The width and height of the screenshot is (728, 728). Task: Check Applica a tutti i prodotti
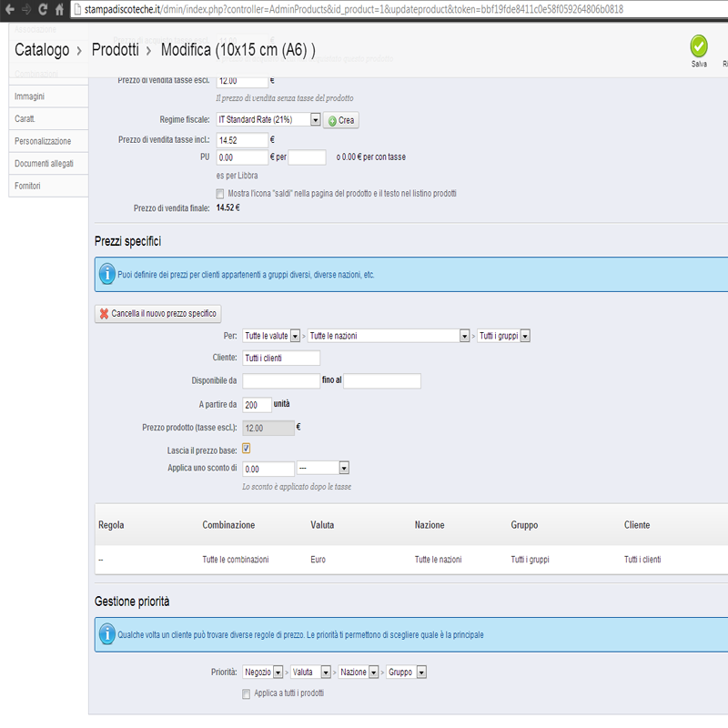point(246,693)
